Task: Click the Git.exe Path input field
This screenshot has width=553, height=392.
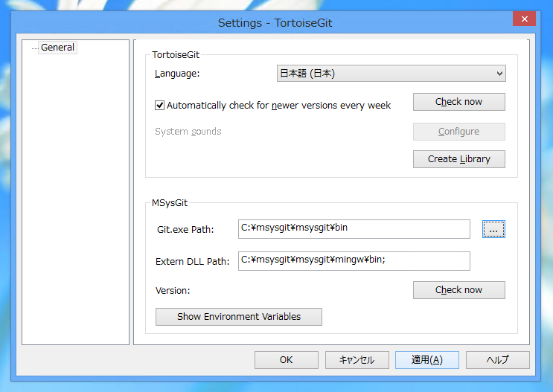Action: point(354,229)
